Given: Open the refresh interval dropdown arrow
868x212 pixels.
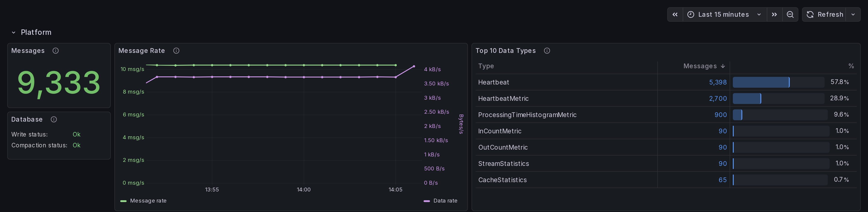Looking at the screenshot, I should 853,14.
